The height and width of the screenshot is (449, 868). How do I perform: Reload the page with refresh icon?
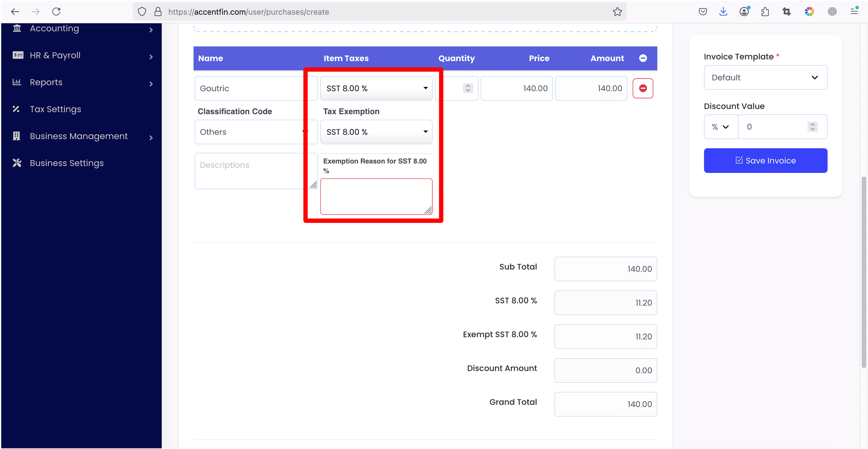point(56,12)
